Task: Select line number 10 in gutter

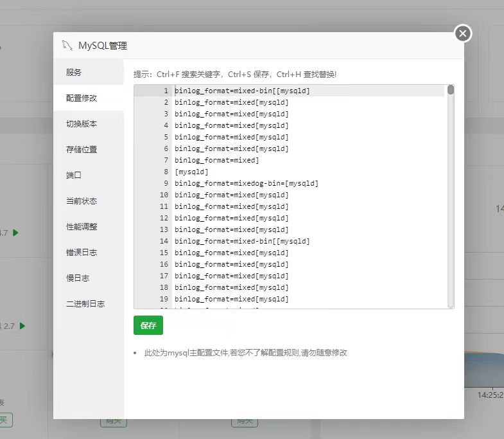Action: 164,195
